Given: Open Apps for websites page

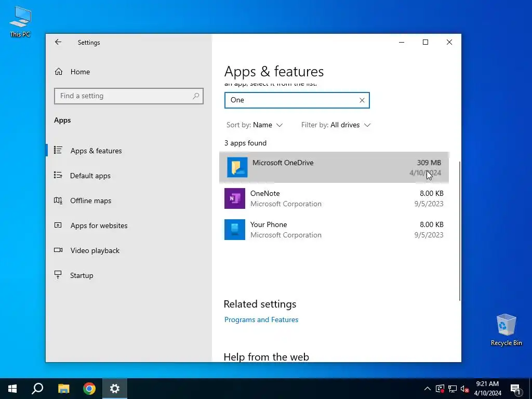Looking at the screenshot, I should tap(99, 225).
